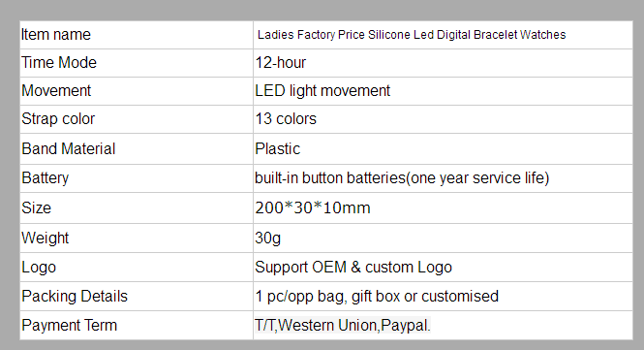Click the Packing Details label
This screenshot has height=350, width=644.
tap(75, 296)
